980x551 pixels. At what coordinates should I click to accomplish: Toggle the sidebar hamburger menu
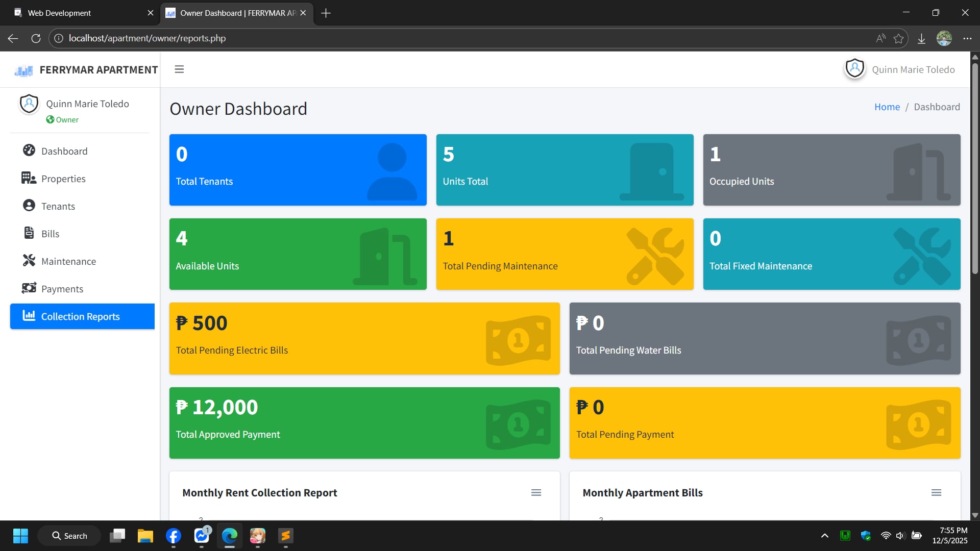point(179,69)
